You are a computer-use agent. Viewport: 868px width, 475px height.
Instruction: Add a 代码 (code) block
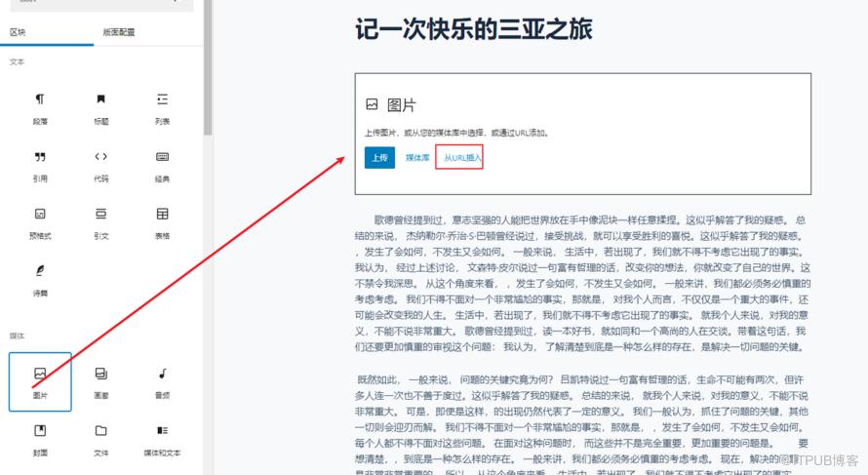coord(100,167)
